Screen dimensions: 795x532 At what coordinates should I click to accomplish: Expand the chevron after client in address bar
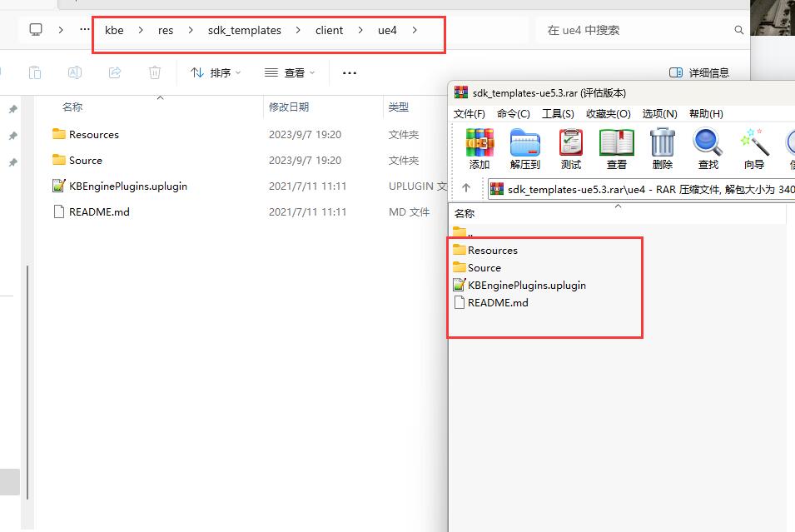[x=360, y=31]
